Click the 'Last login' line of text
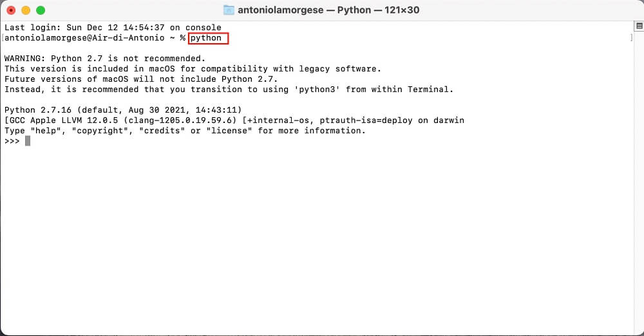Viewport: 644px width, 336px height. pos(113,28)
